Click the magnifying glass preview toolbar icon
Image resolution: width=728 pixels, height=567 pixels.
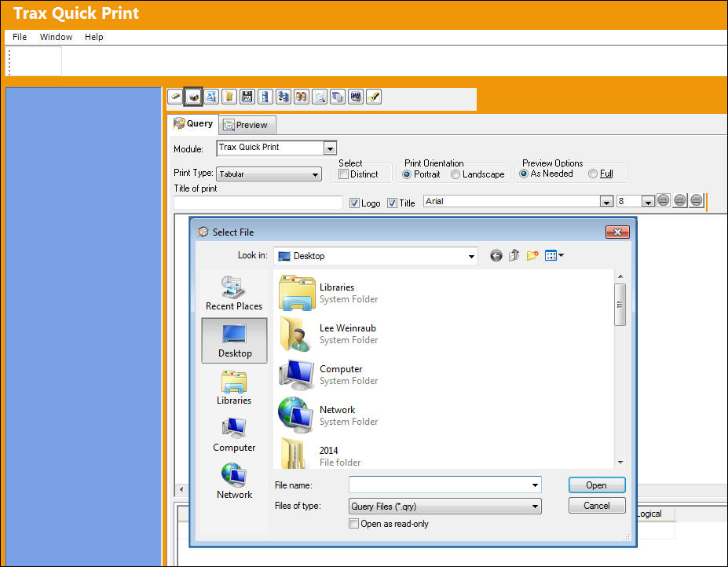pos(320,97)
